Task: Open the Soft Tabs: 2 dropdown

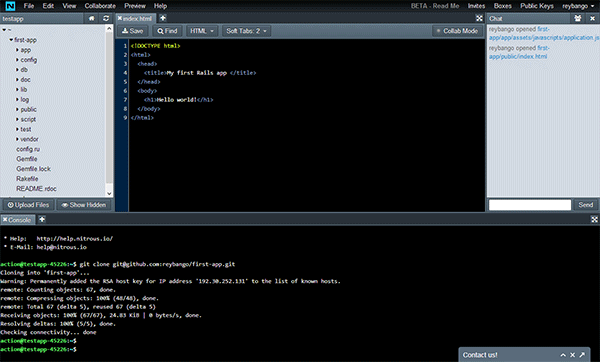Action: pyautogui.click(x=246, y=31)
